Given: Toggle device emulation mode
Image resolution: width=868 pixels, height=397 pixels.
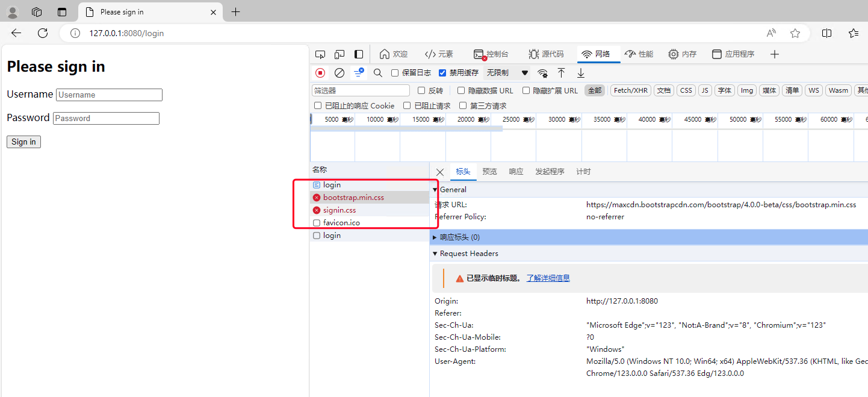Looking at the screenshot, I should pos(339,54).
